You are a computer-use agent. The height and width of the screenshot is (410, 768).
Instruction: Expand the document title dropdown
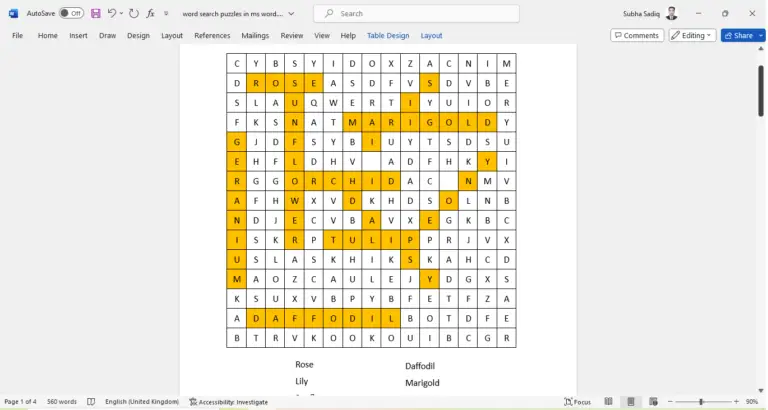291,14
